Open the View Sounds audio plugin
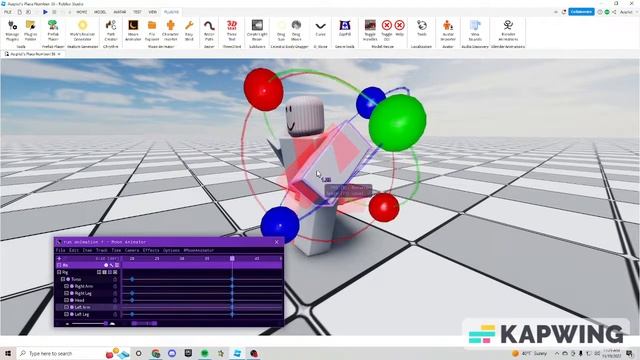Viewport: 640px width, 360px height. tap(475, 31)
